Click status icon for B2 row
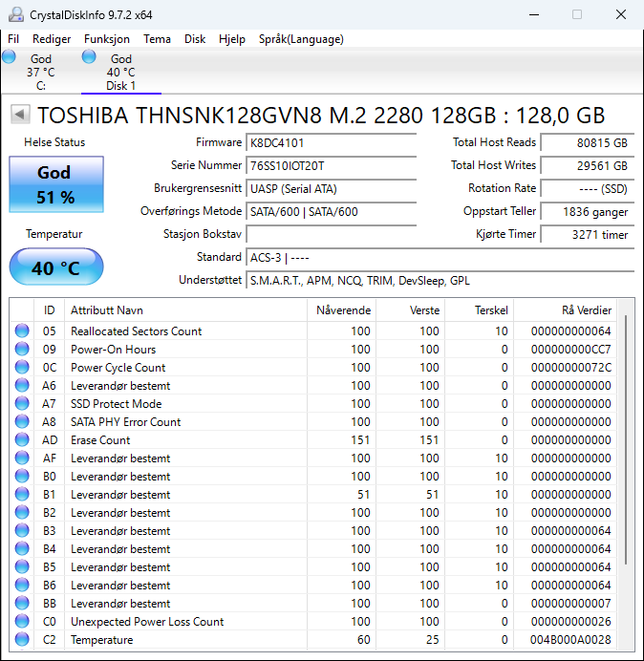Screen dimensions: 644x661 (x=22, y=512)
